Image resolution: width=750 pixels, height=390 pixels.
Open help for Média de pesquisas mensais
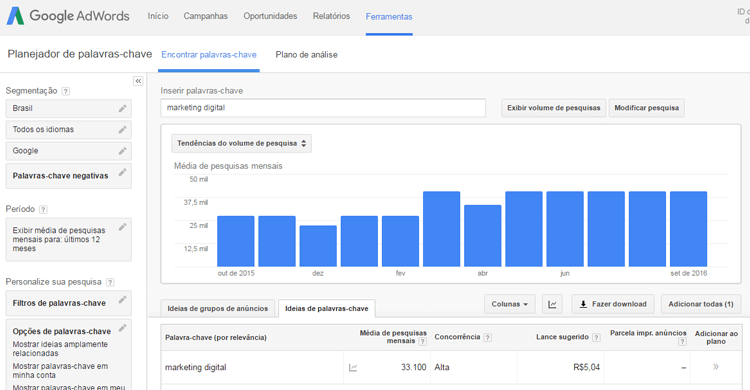pyautogui.click(x=422, y=341)
